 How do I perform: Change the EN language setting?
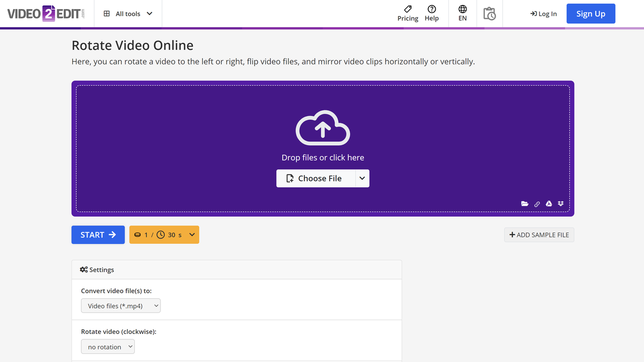pyautogui.click(x=462, y=14)
